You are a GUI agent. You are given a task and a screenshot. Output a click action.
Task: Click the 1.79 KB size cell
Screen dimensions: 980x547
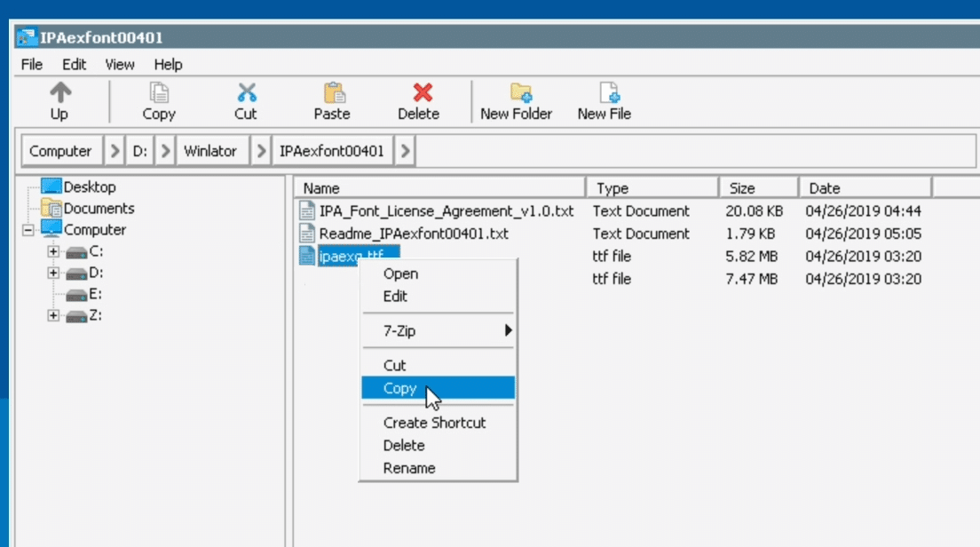pos(750,234)
